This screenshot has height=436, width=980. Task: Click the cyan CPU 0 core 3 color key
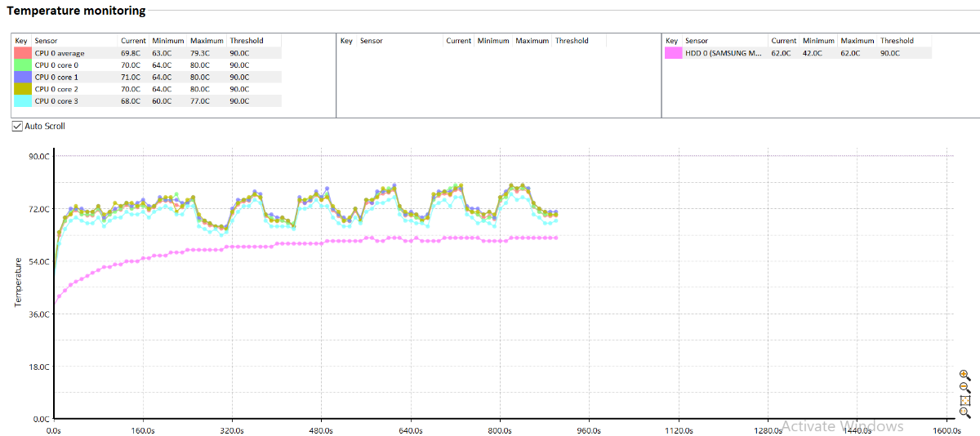pyautogui.click(x=22, y=101)
